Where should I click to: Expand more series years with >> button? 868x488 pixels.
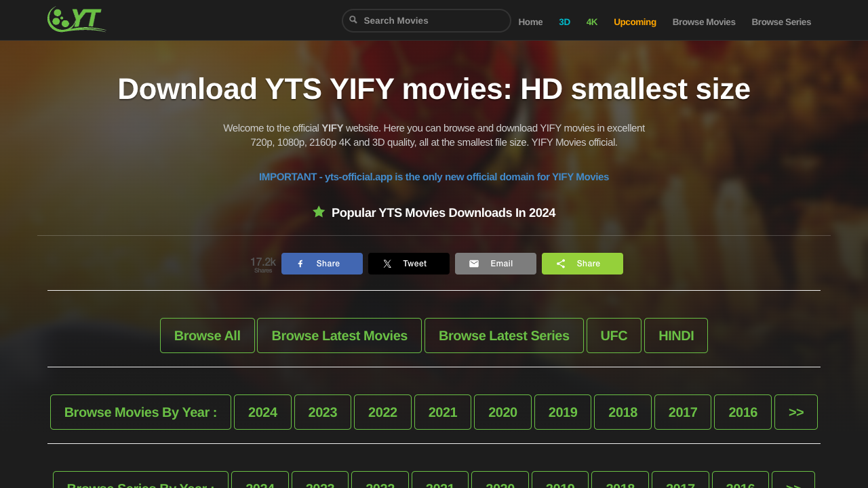coord(793,484)
